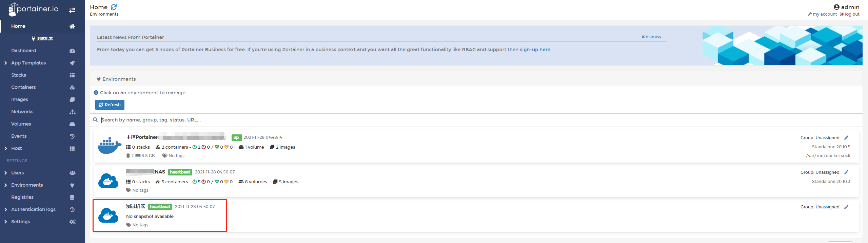Open Networks in the sidebar
This screenshot has height=243, width=868.
point(22,112)
